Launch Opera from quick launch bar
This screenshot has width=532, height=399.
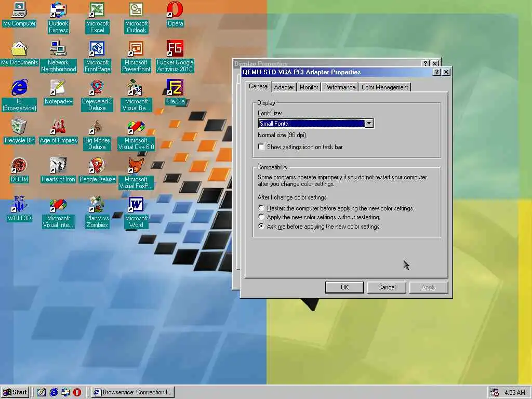pyautogui.click(x=77, y=392)
